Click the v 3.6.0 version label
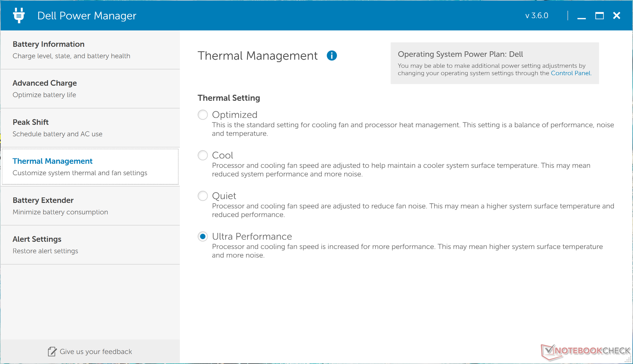Viewport: 633px width, 364px height. [x=536, y=16]
